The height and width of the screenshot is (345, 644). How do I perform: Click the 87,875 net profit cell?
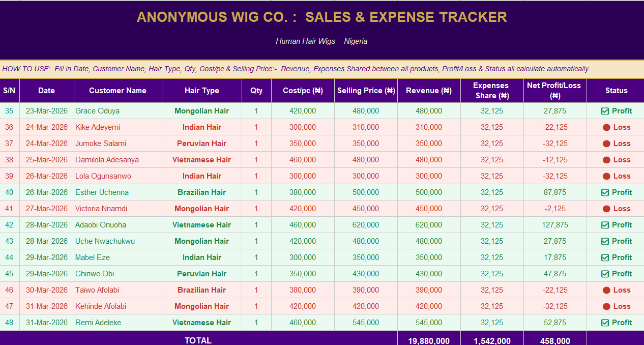tap(555, 192)
